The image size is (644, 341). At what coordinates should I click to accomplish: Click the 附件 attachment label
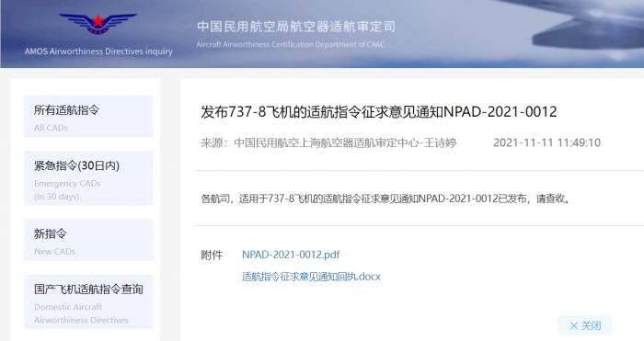click(212, 255)
